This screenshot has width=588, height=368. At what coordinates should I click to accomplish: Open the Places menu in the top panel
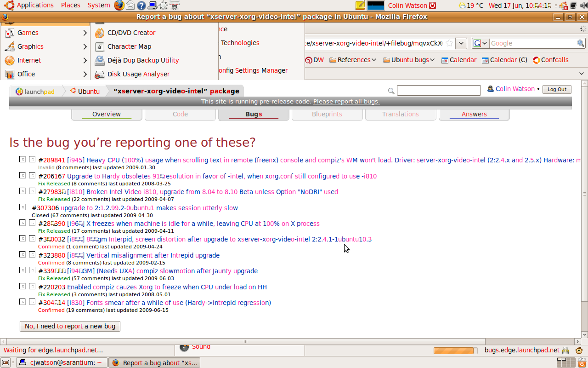(x=70, y=5)
